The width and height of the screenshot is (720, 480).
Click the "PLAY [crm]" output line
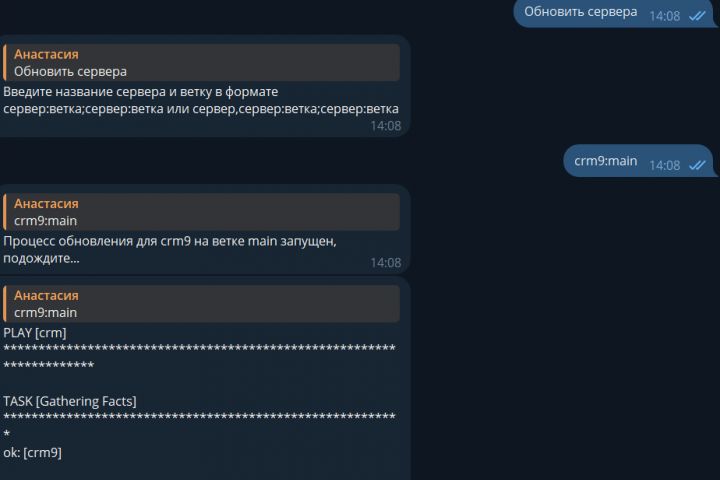(35, 333)
